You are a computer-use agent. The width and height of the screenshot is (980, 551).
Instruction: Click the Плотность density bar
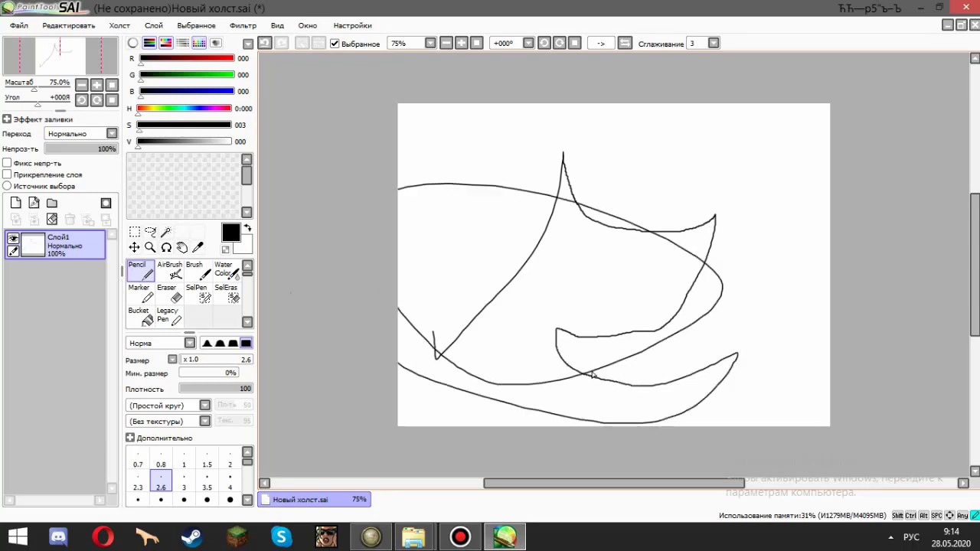[x=215, y=389]
